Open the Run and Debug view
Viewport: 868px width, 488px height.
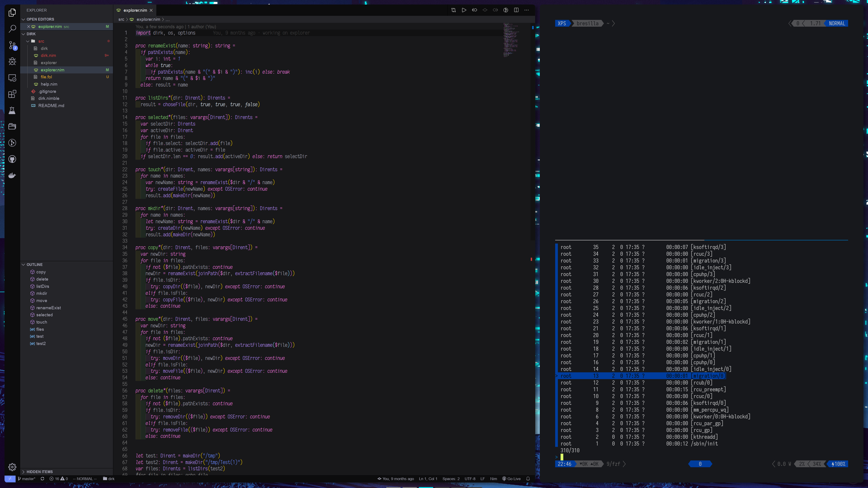(x=12, y=61)
